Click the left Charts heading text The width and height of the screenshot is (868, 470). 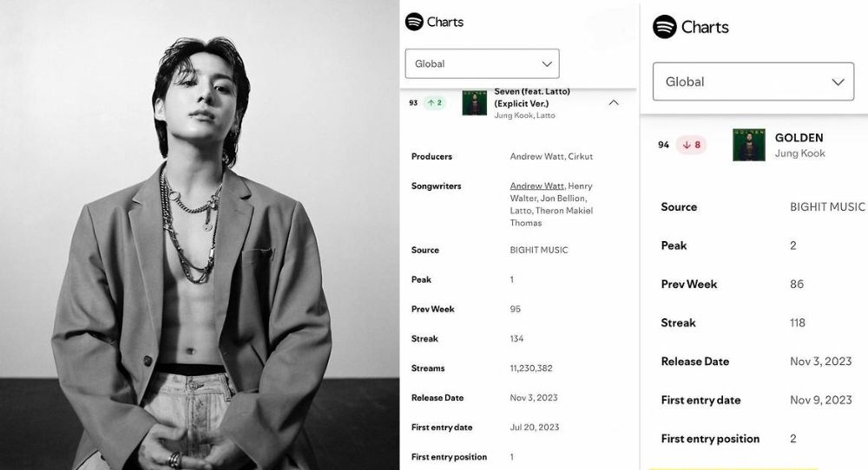tap(445, 23)
